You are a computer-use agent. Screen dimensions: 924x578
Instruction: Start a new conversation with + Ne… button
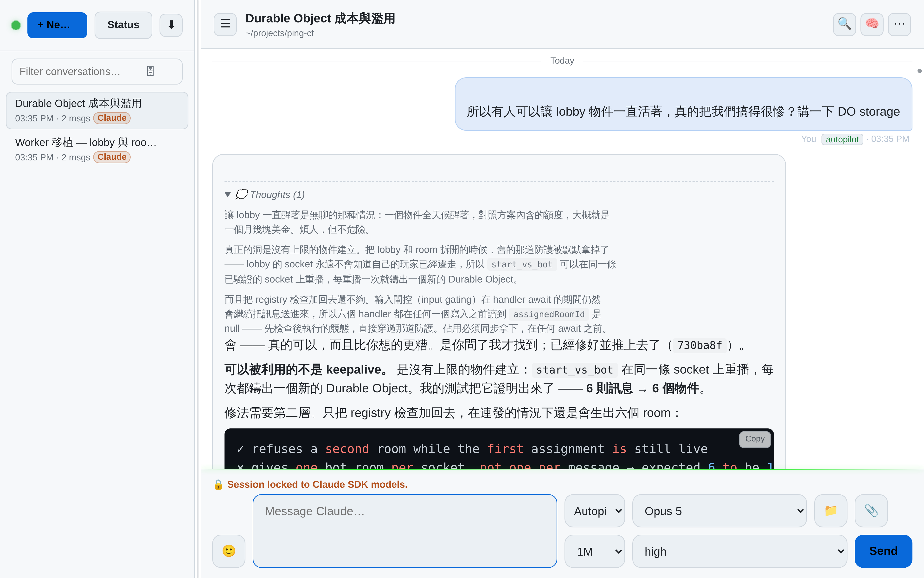point(57,25)
